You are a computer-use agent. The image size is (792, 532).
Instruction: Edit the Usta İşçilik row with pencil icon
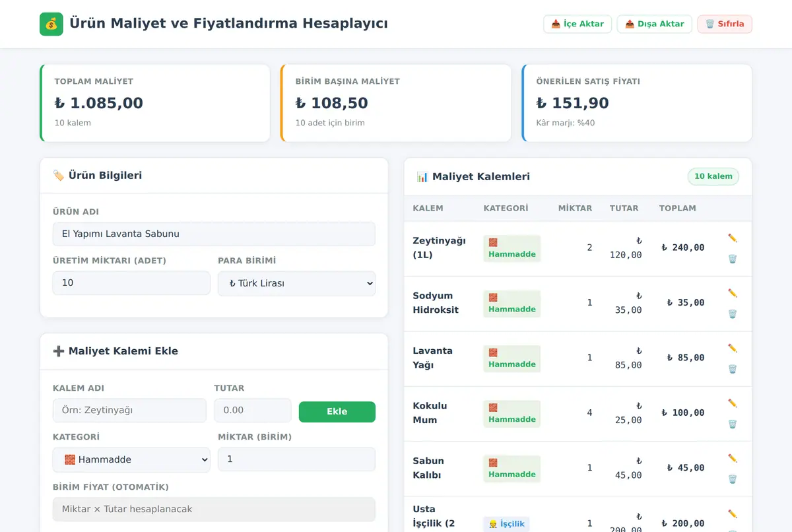pyautogui.click(x=733, y=513)
